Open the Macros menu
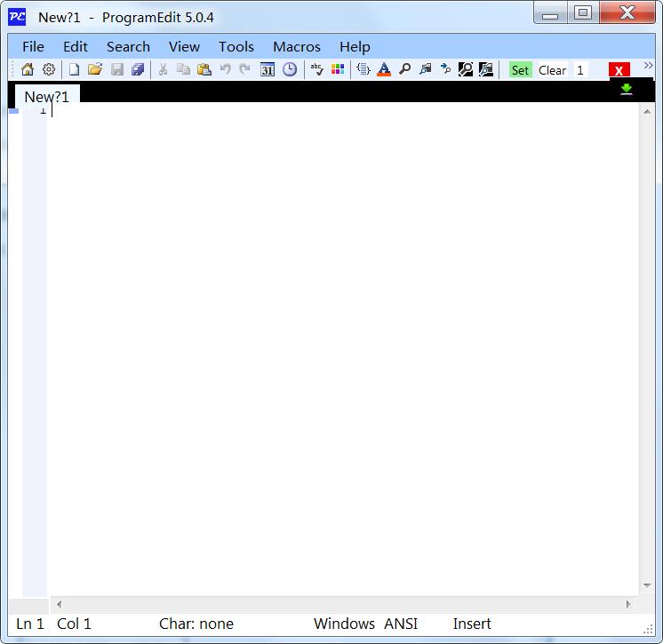The image size is (663, 644). 297,46
